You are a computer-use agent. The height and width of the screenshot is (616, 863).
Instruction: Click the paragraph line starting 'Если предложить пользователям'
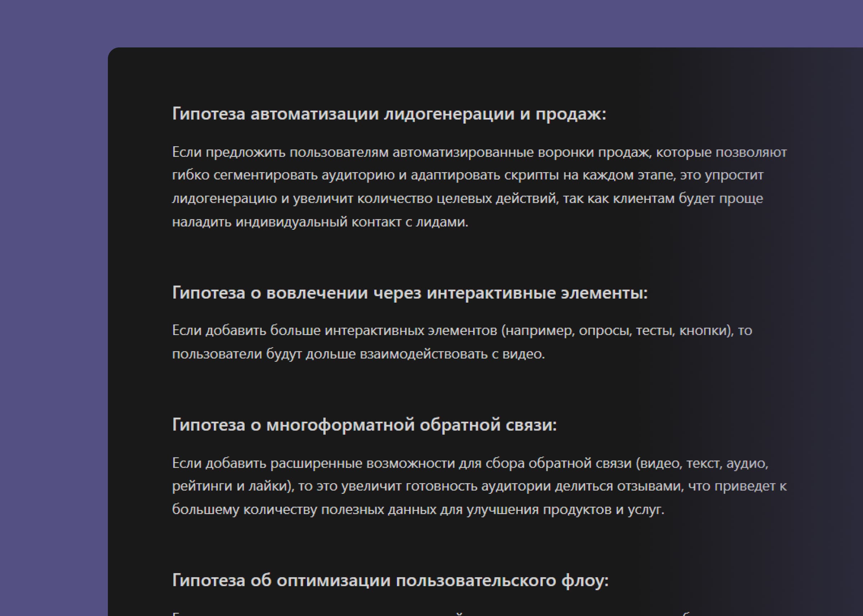point(479,152)
